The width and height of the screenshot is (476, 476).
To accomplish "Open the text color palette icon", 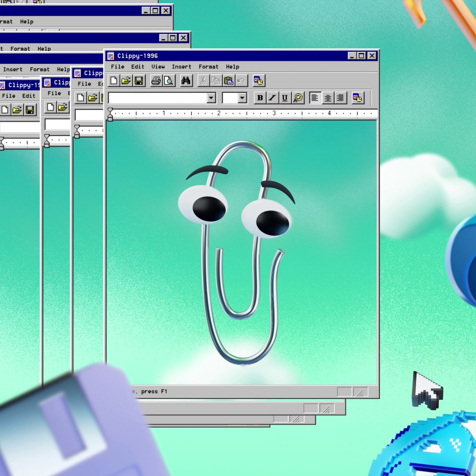I will (x=298, y=98).
